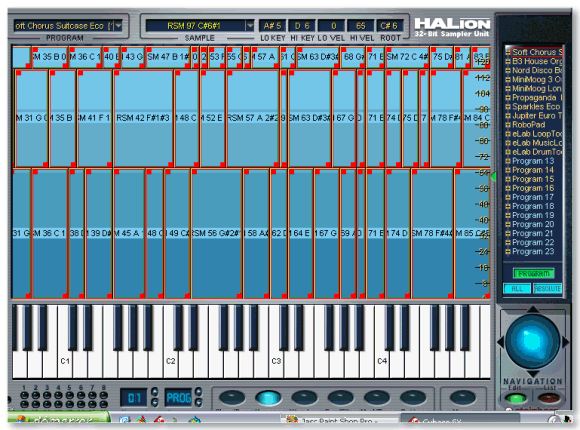Select Propaganda program in list
The width and height of the screenshot is (580, 430).
pos(537,98)
